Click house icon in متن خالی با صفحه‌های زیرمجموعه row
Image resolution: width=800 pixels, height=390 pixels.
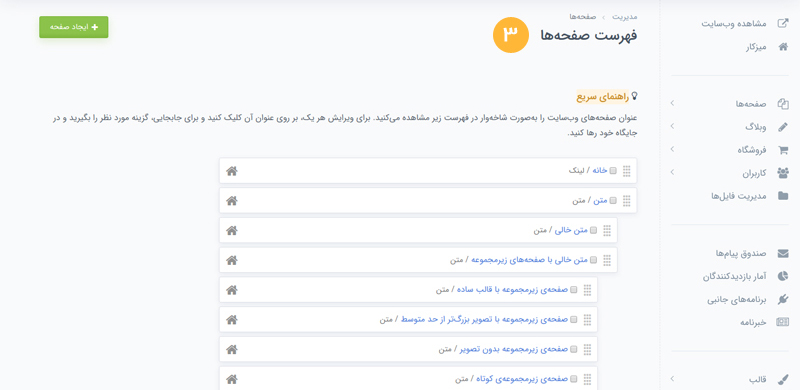(232, 260)
